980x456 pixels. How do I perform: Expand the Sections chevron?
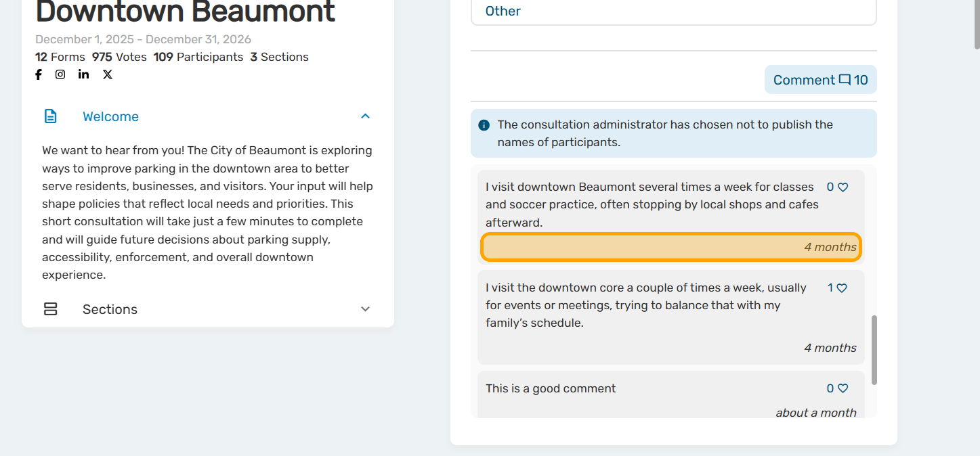click(x=365, y=309)
